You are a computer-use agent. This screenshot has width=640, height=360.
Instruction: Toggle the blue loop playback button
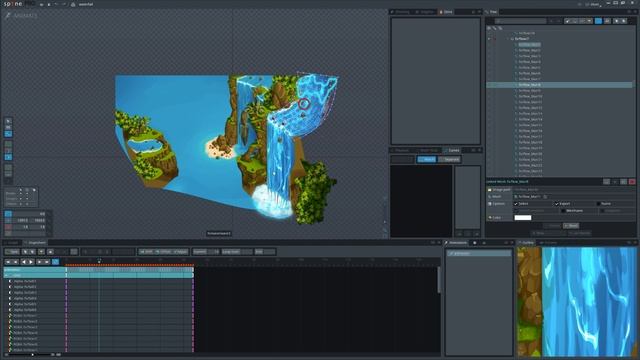click(56, 262)
